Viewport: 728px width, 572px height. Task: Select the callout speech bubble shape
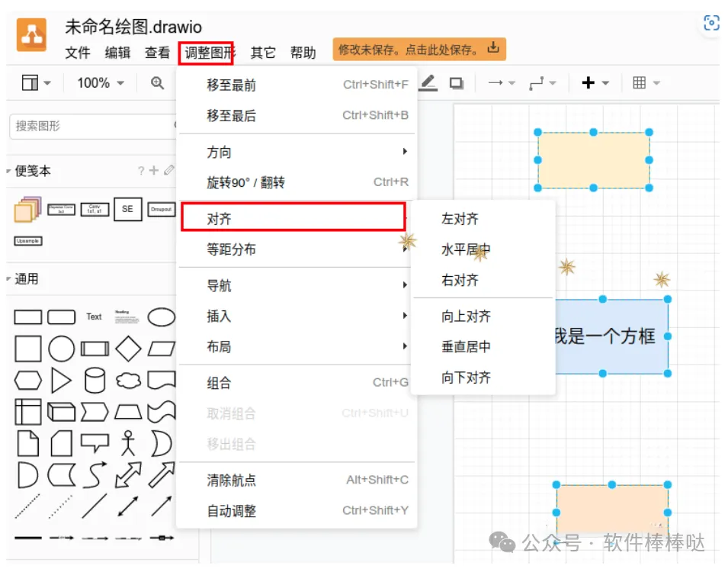pos(95,443)
